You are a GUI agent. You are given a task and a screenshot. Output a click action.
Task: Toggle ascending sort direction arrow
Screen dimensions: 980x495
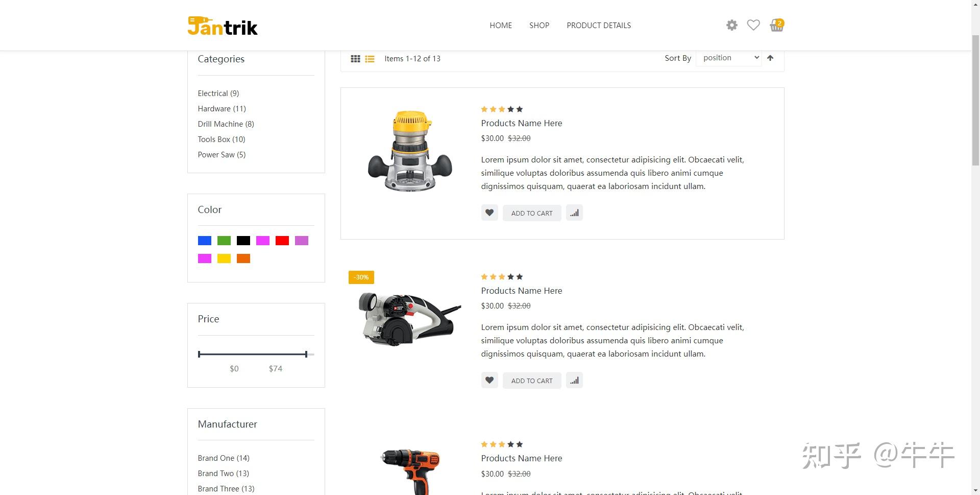point(770,58)
